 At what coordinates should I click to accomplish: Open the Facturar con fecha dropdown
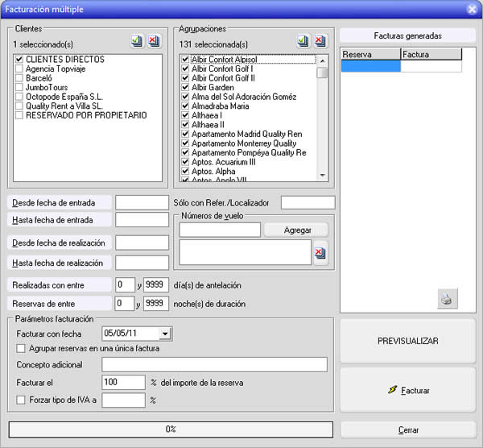[165, 333]
